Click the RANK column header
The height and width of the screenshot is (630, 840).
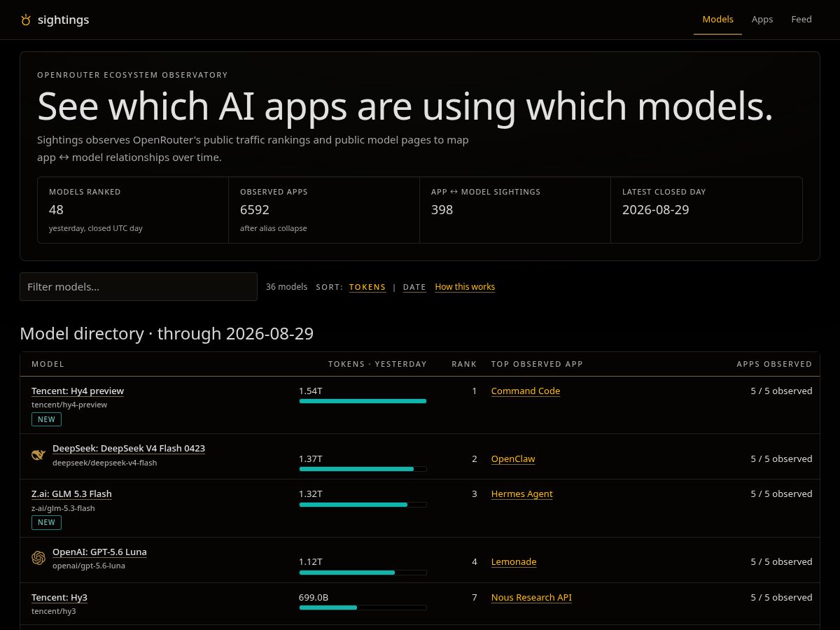(x=464, y=364)
